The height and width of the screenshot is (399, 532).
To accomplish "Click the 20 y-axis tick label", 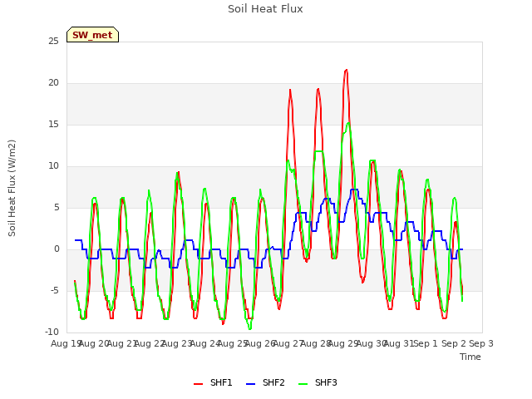I will point(53,83).
